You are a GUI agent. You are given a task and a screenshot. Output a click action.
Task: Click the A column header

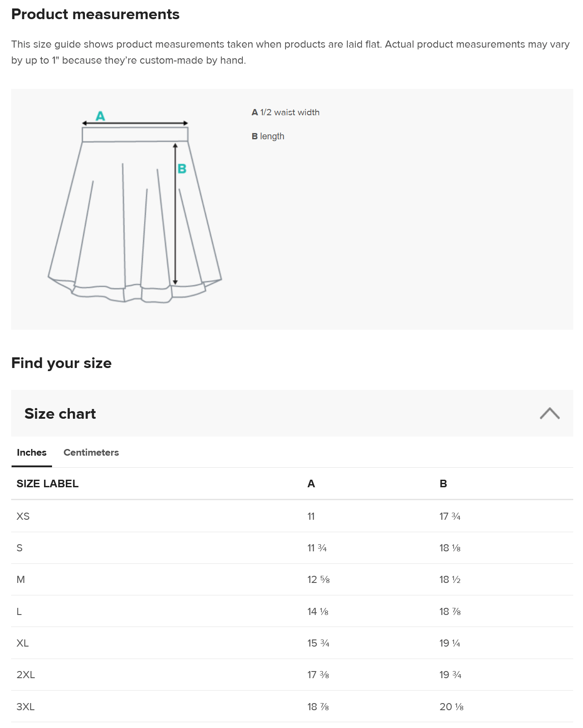click(x=311, y=484)
